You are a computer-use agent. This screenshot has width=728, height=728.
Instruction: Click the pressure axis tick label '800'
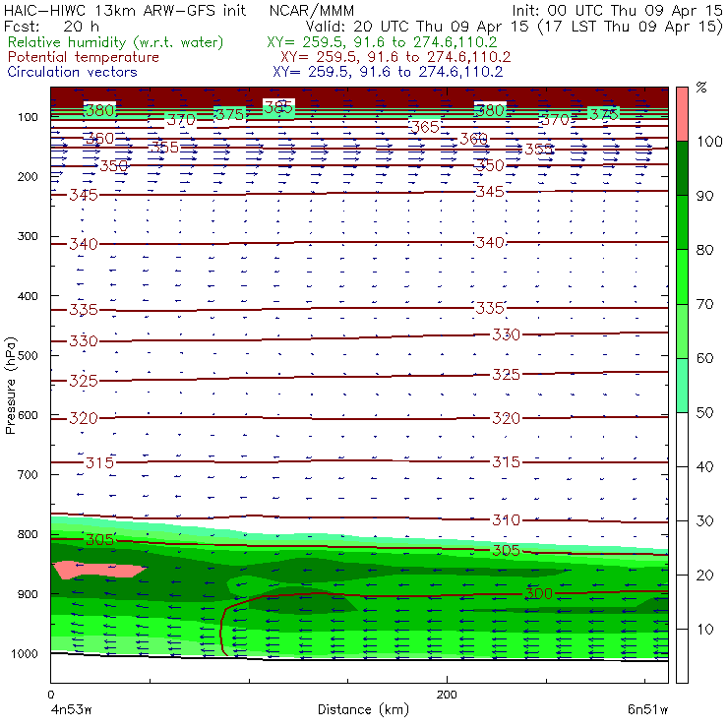(x=28, y=534)
